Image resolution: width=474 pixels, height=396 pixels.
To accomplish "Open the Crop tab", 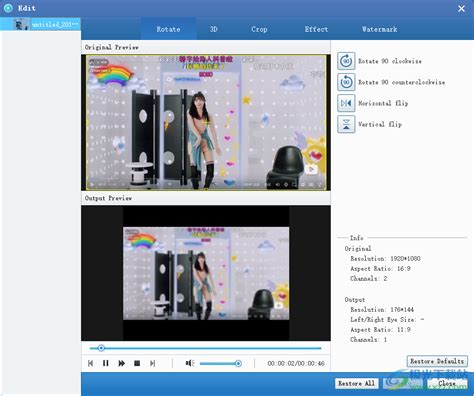I will (x=259, y=29).
